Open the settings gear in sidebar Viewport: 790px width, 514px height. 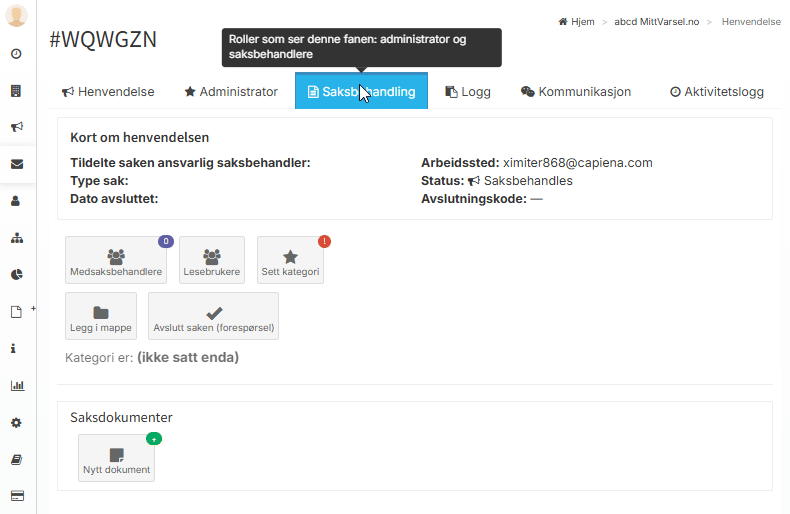[x=16, y=422]
